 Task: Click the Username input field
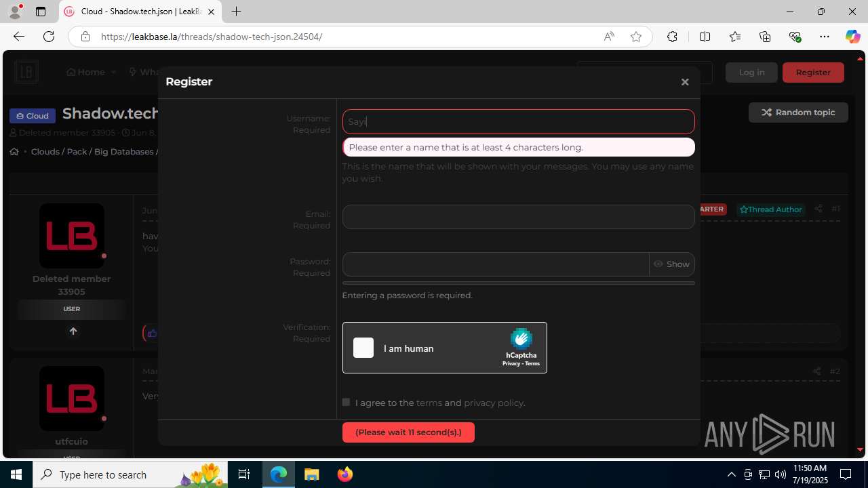pyautogui.click(x=518, y=121)
